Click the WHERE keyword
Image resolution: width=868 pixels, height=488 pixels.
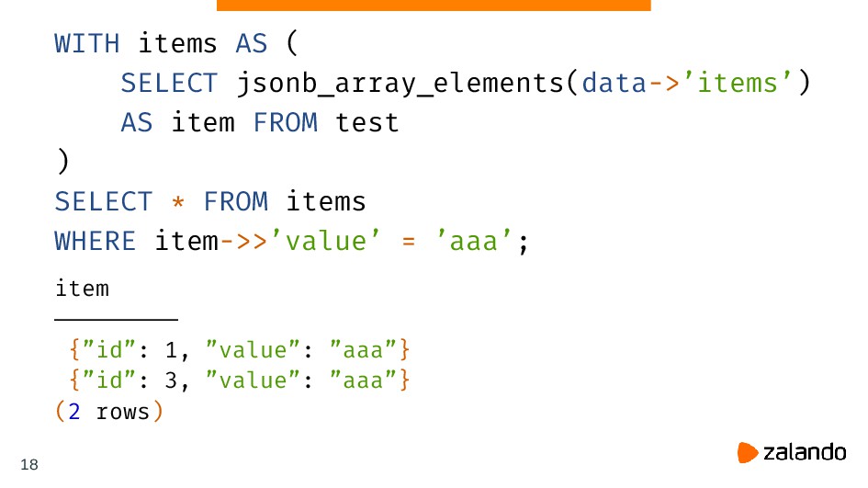[x=95, y=241]
